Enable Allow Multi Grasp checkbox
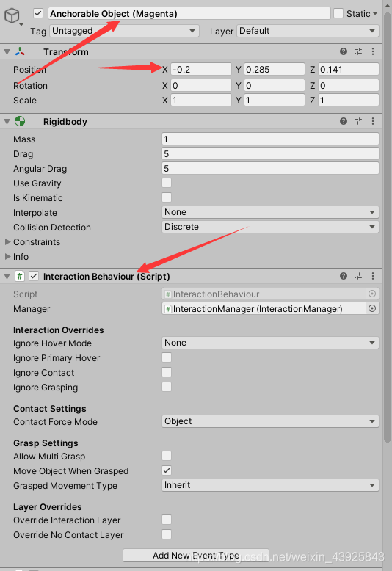 [167, 456]
